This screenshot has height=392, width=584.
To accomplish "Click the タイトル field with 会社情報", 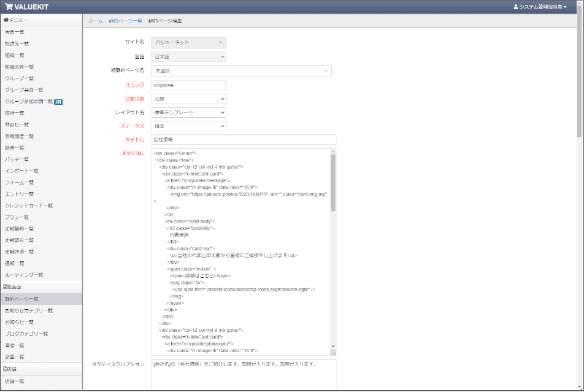I will pyautogui.click(x=243, y=140).
